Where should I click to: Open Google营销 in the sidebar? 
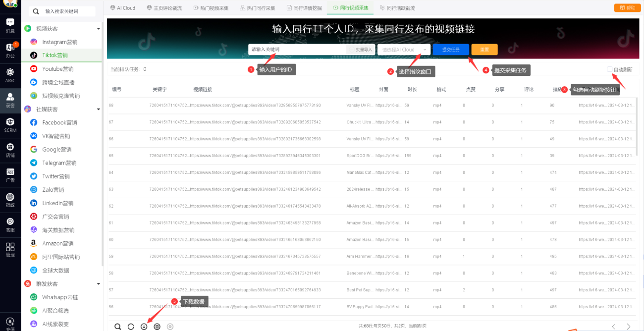point(56,149)
